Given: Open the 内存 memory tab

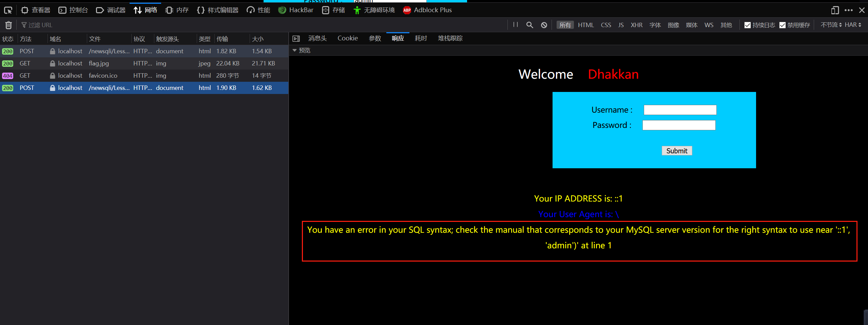Looking at the screenshot, I should [177, 10].
